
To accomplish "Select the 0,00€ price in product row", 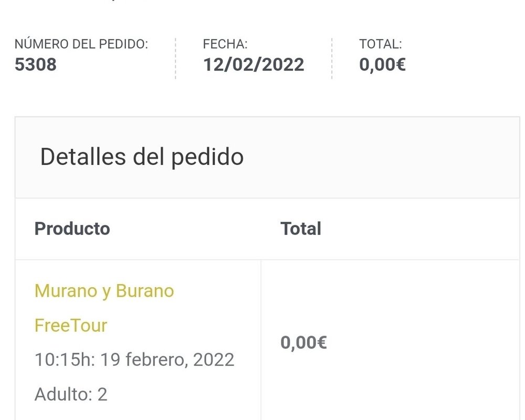I will coord(303,342).
